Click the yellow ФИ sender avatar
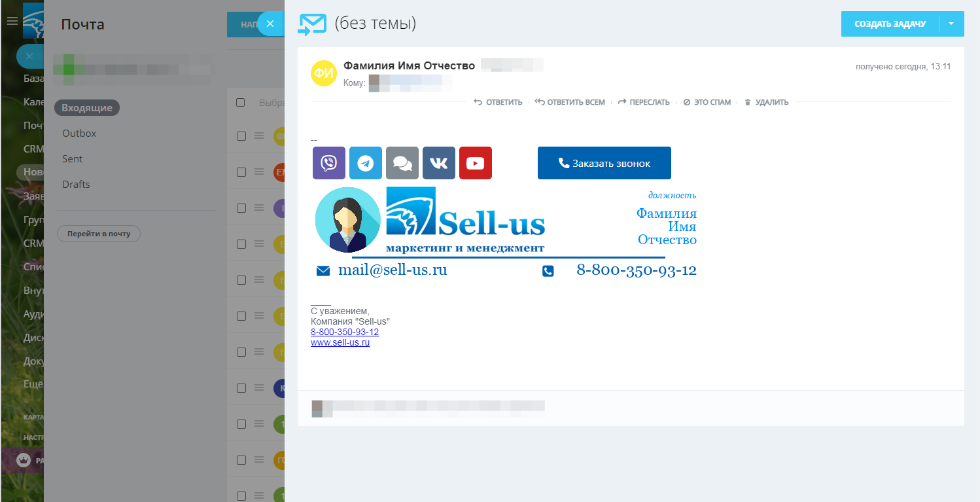980x502 pixels. click(x=324, y=72)
